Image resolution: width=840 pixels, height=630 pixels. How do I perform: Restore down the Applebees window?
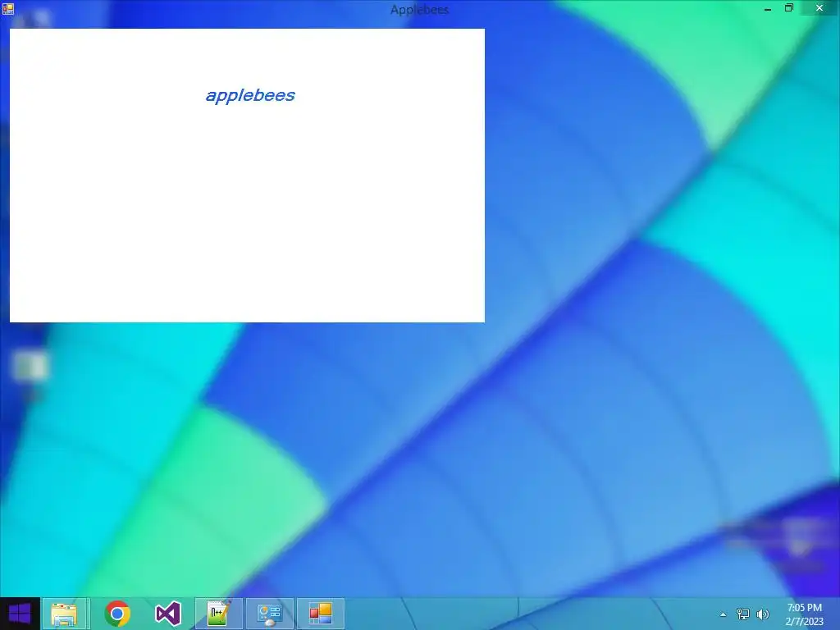click(x=789, y=8)
